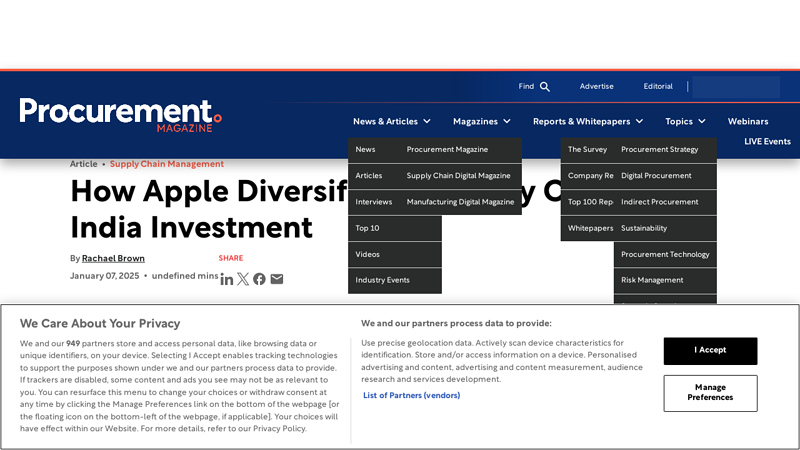Click the Find search magnifier icon
800x450 pixels.
click(x=545, y=87)
